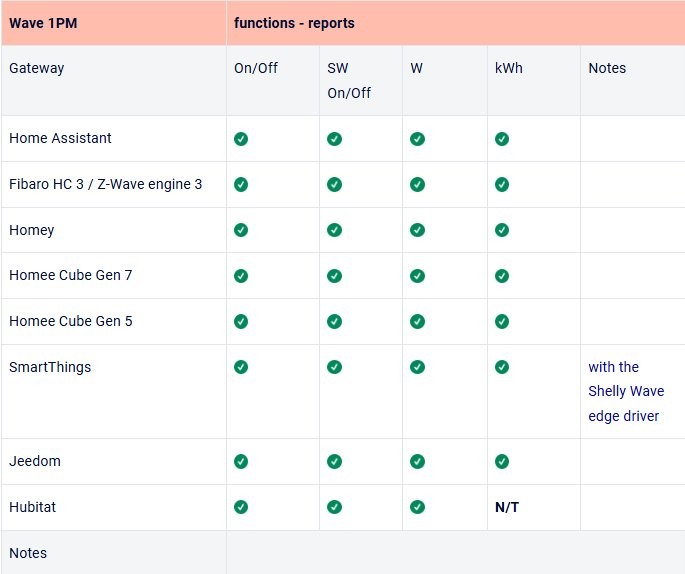Click Homee Cube Gen 5 kWh checkmark
The width and height of the screenshot is (685, 574).
[x=502, y=321]
